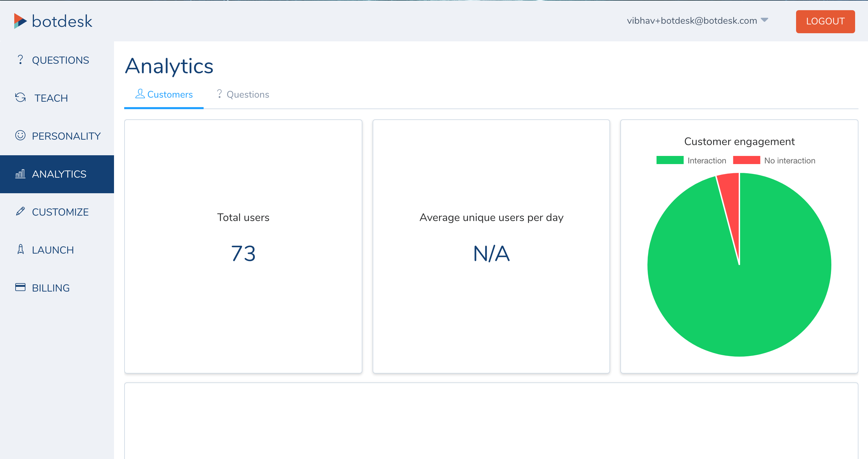
Task: Expand the account email dropdown arrow
Action: point(765,20)
